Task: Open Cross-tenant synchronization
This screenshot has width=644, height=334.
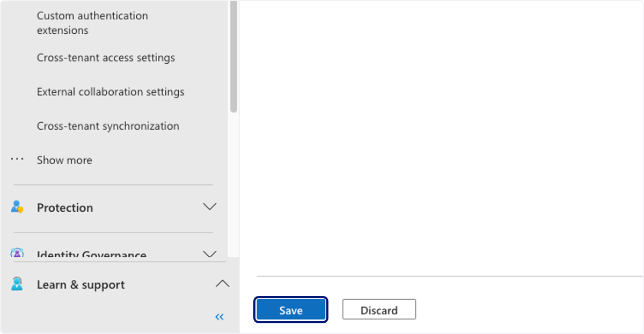Action: pos(108,127)
